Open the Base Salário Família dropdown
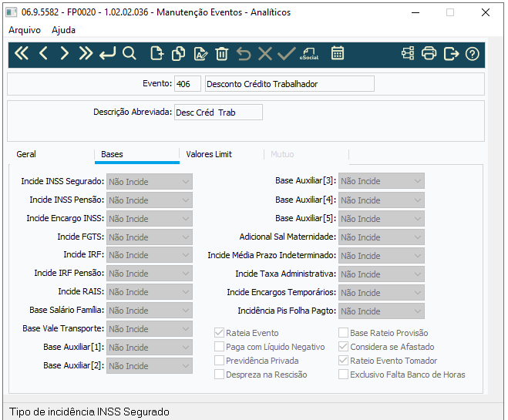This screenshot has width=508, height=420. pos(150,311)
